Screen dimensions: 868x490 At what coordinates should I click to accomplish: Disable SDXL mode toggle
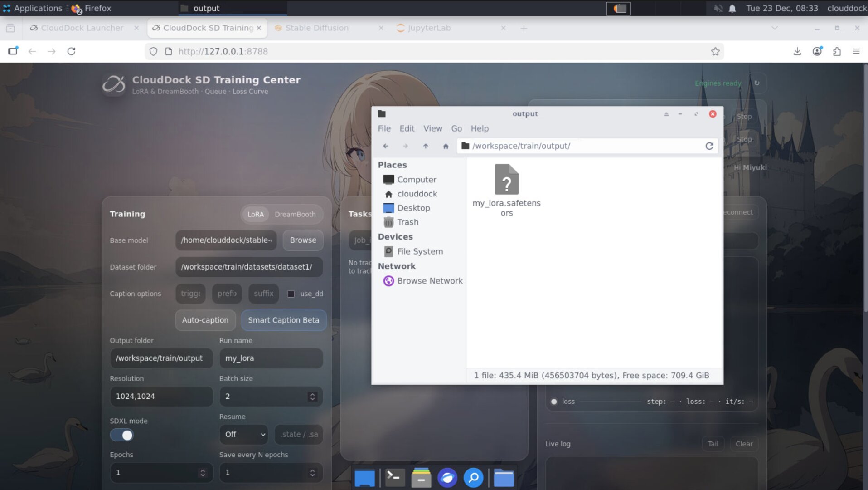coord(121,435)
